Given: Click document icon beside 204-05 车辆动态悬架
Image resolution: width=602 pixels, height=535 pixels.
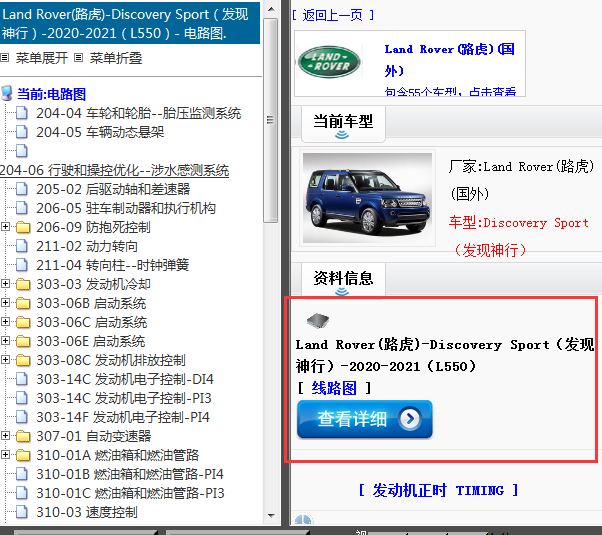Looking at the screenshot, I should point(22,132).
